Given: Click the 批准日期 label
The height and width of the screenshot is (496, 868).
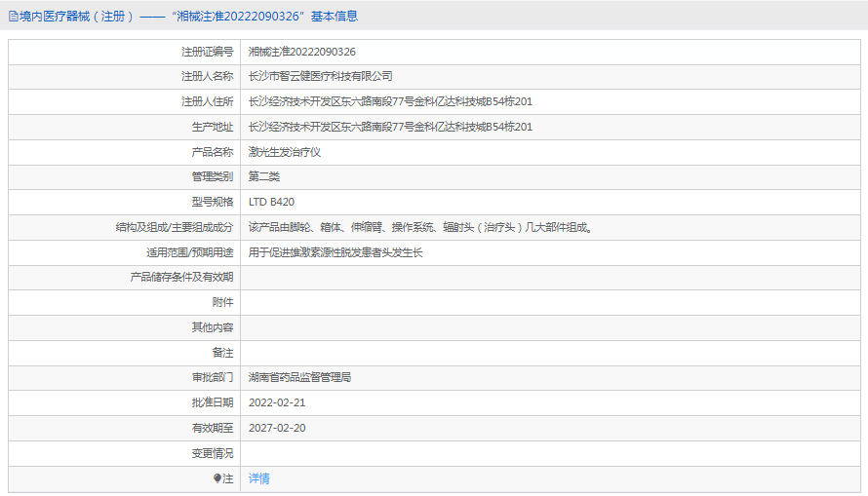Looking at the screenshot, I should point(213,402).
